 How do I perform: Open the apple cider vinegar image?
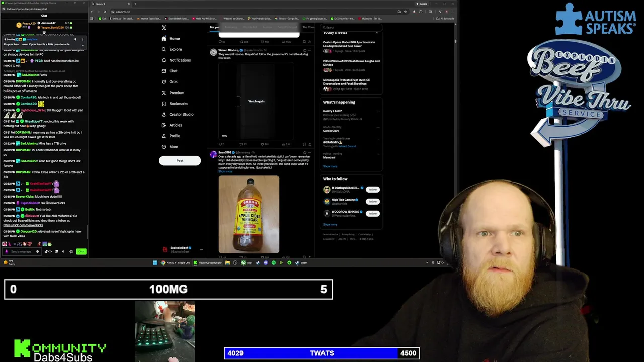[x=249, y=214]
